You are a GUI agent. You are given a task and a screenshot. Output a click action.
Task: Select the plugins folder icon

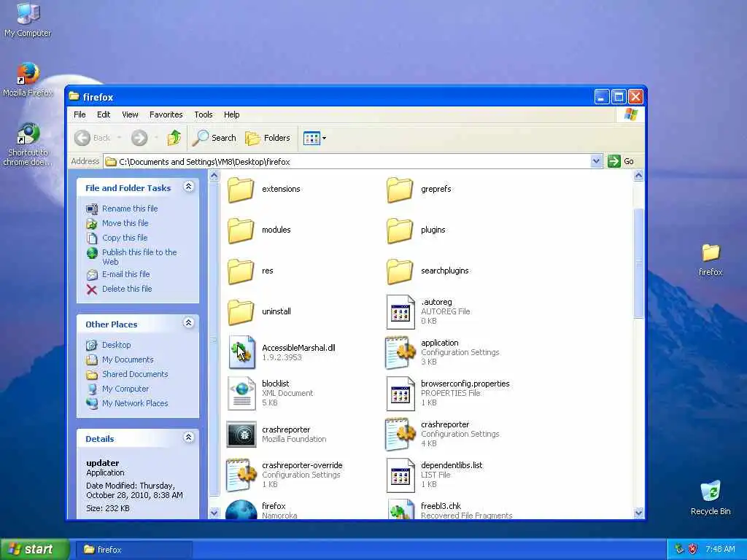399,230
